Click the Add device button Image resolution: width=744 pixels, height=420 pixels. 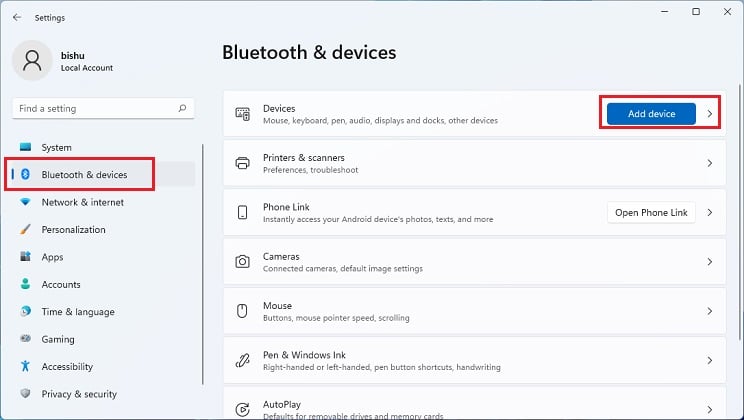click(x=651, y=114)
